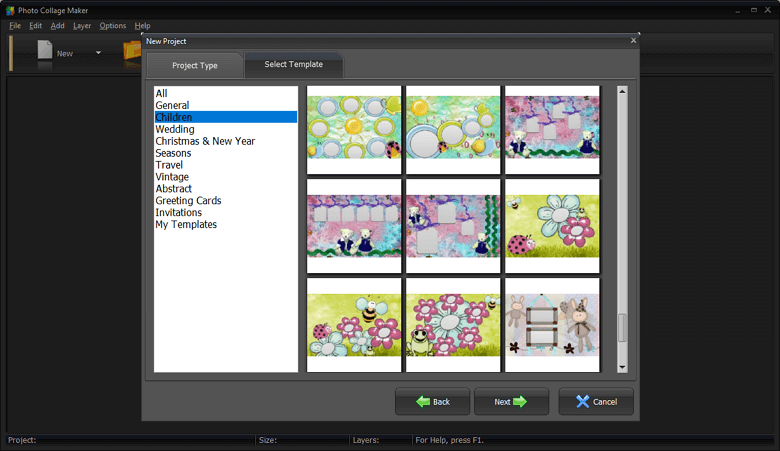Select the Wedding category

(x=226, y=129)
